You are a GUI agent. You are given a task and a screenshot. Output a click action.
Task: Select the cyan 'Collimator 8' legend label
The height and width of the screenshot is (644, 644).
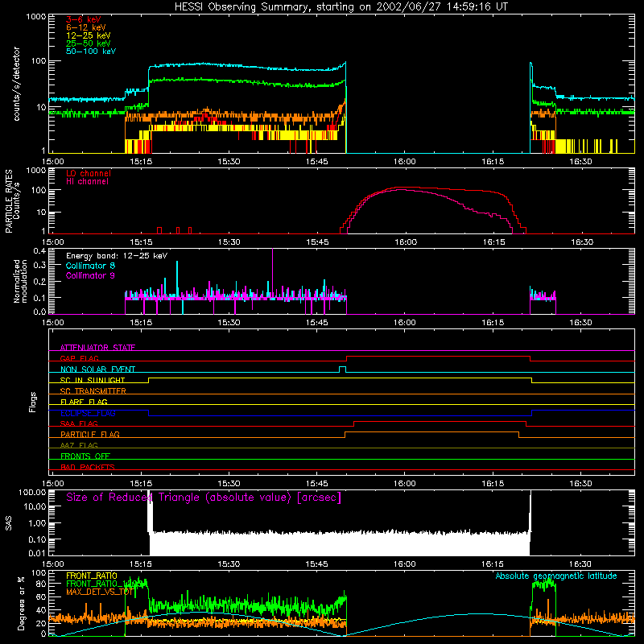(90, 266)
